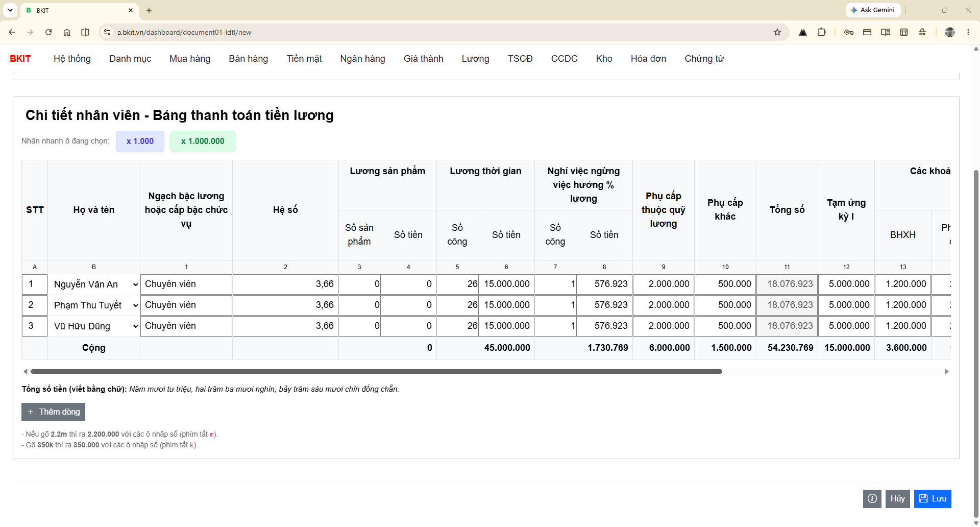Screen dimensions: 980x527
Task: Click the x 1.000 multiplier button
Action: [140, 141]
